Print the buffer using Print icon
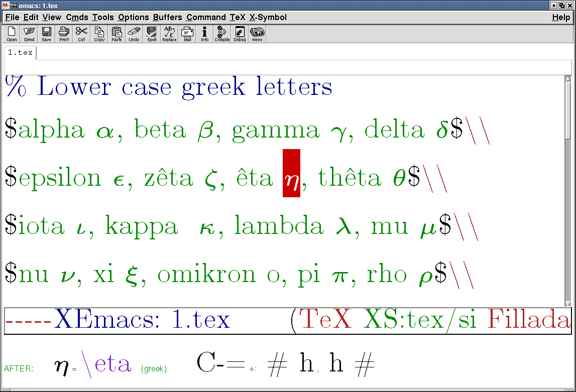Viewport: 576px width, 392px height. [x=64, y=34]
